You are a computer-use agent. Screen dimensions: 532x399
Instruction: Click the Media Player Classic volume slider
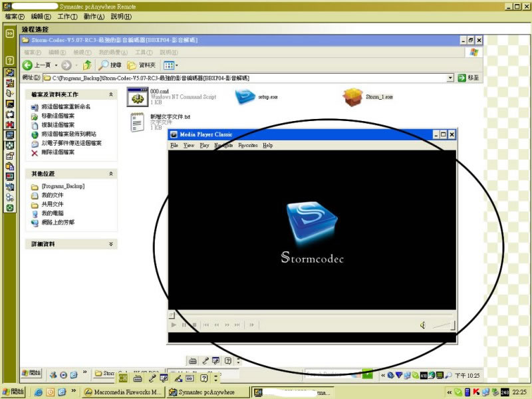pos(444,326)
